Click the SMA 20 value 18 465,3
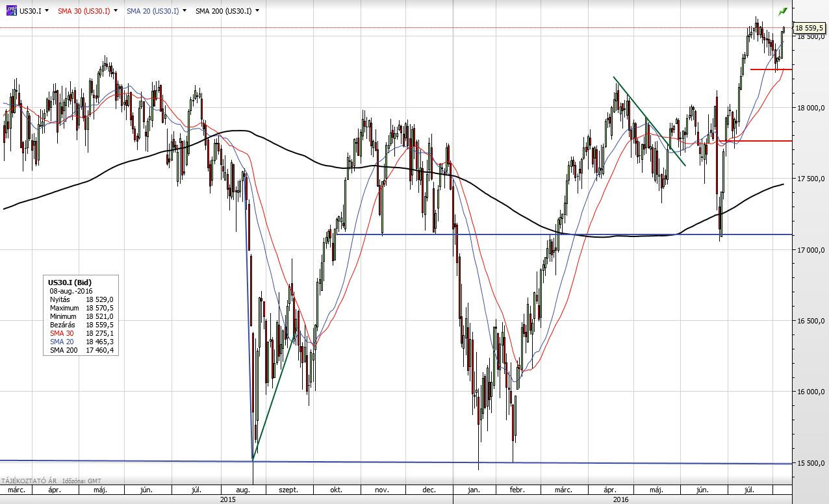Viewport: 829px width, 504px height. click(99, 342)
